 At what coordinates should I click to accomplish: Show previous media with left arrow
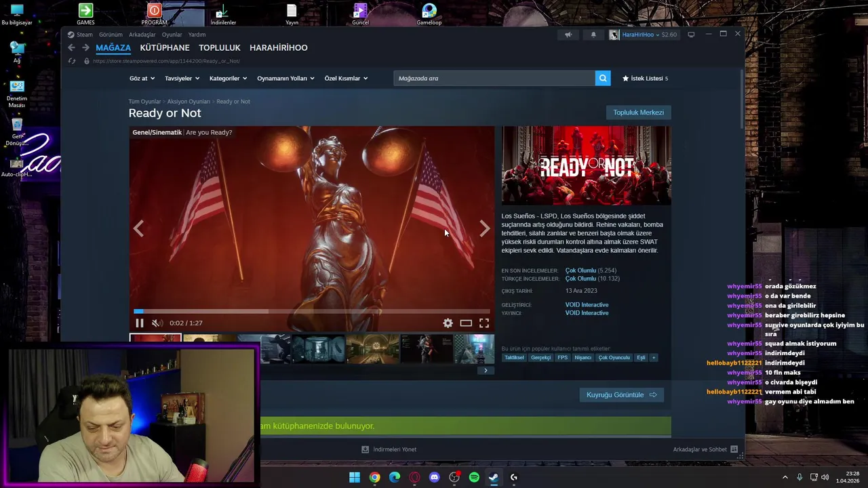(x=138, y=229)
